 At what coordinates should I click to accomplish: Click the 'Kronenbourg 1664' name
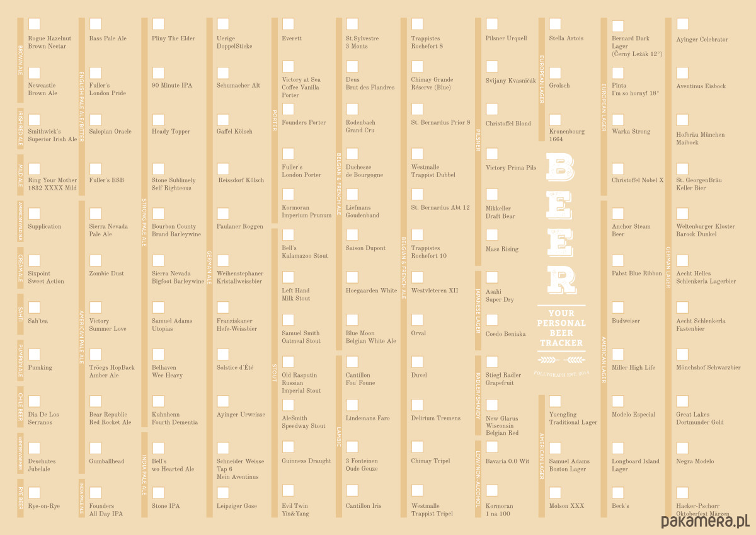coord(567,135)
